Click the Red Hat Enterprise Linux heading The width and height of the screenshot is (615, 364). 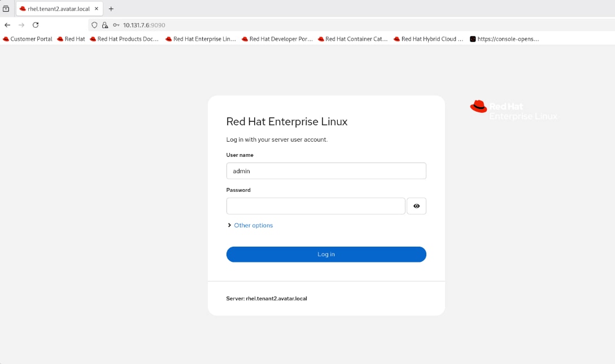(287, 121)
